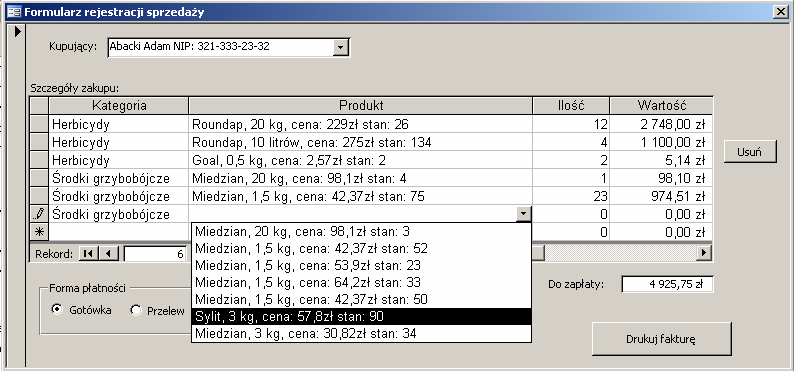Select row selector for Goal 0,5 kg row
This screenshot has width=794, height=371.
[39, 160]
